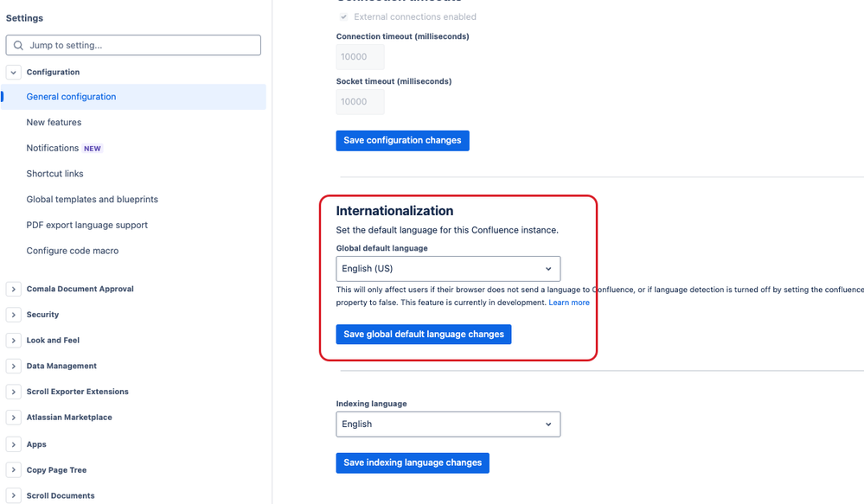Click Save indexing language changes button
Screen dimensions: 864x504
click(x=413, y=463)
